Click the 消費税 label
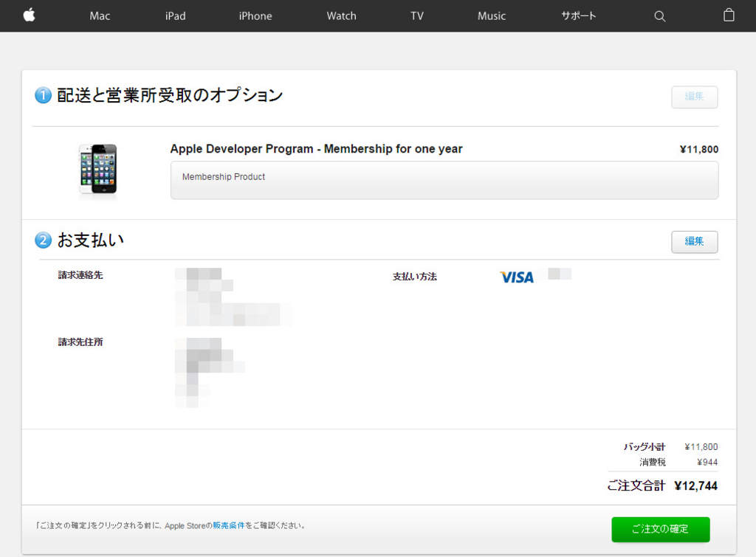Image resolution: width=756 pixels, height=557 pixels. [x=653, y=462]
